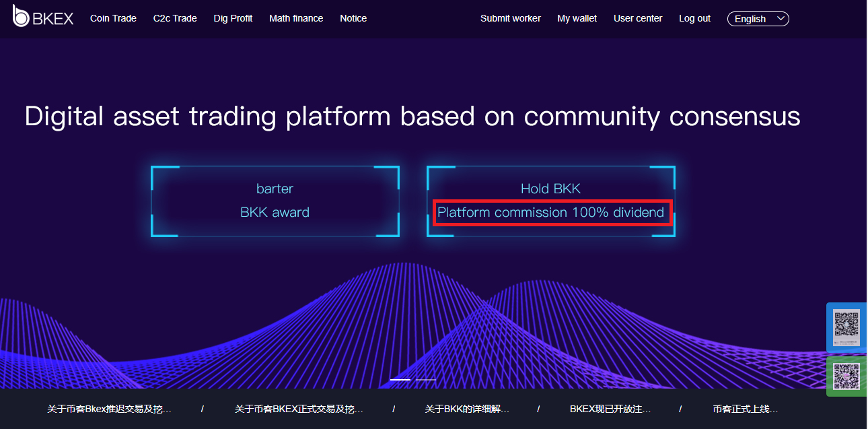Select the Hold BKK dividend box
Viewport: 868px width, 429px height.
pos(551,201)
